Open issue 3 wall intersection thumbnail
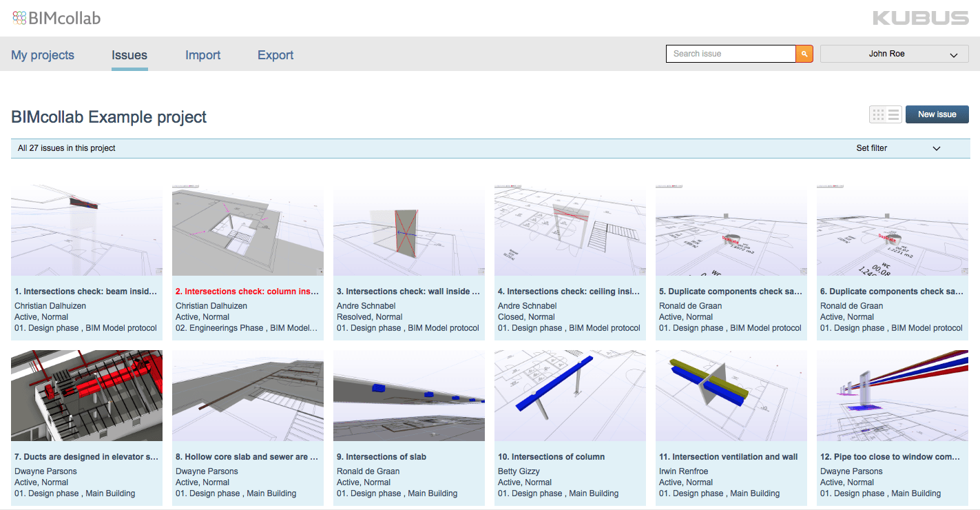 point(409,230)
